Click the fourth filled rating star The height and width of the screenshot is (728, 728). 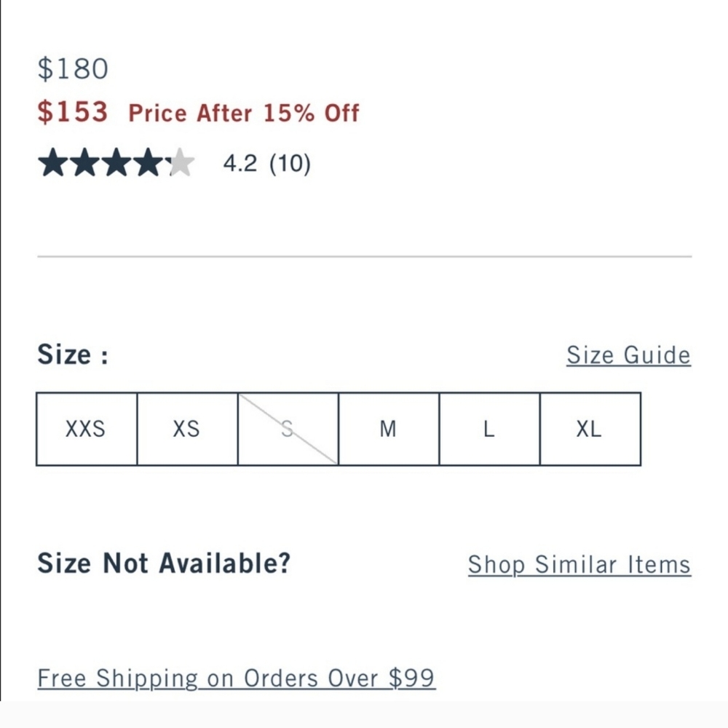(x=149, y=163)
